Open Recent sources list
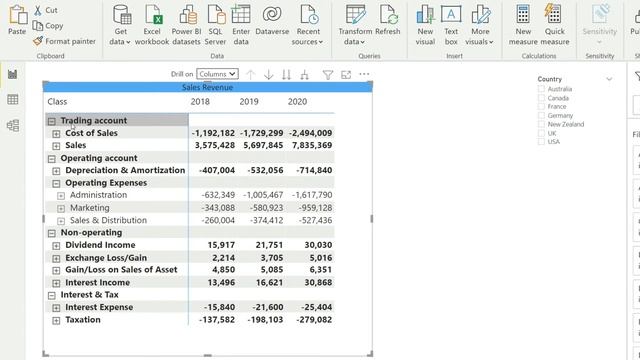 pyautogui.click(x=308, y=24)
